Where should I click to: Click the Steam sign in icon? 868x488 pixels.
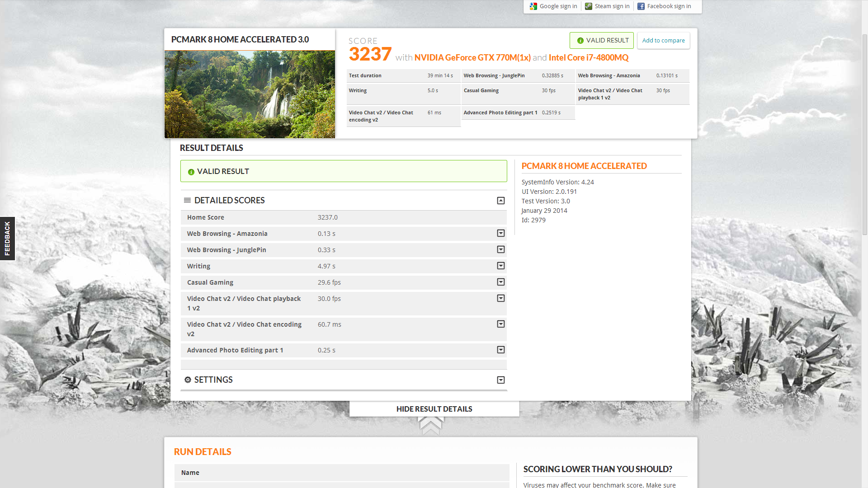tap(589, 6)
